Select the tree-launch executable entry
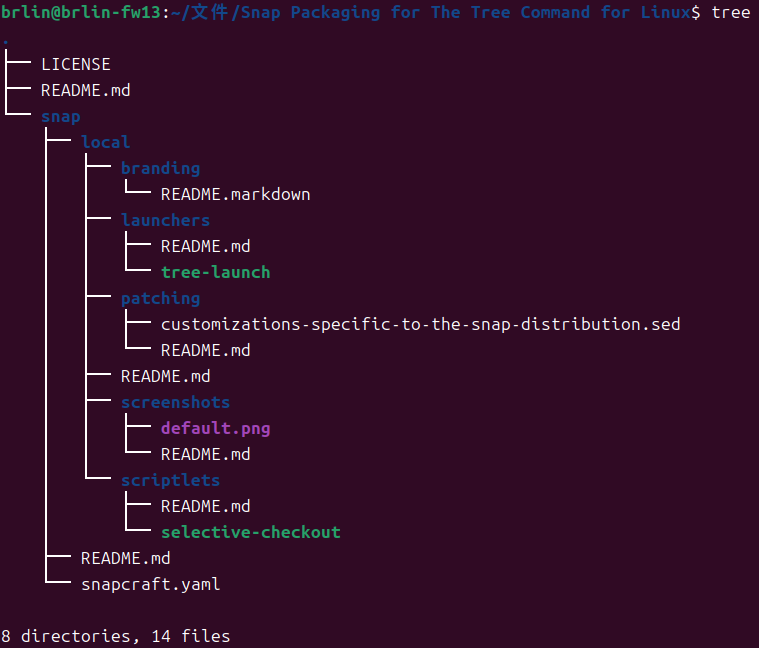 (x=215, y=272)
